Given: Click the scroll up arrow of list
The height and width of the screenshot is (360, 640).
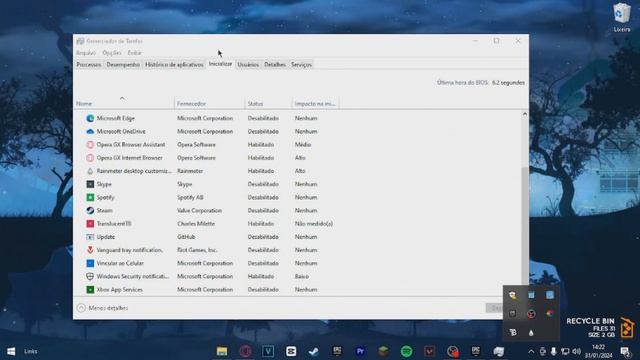Looking at the screenshot, I should pos(524,114).
